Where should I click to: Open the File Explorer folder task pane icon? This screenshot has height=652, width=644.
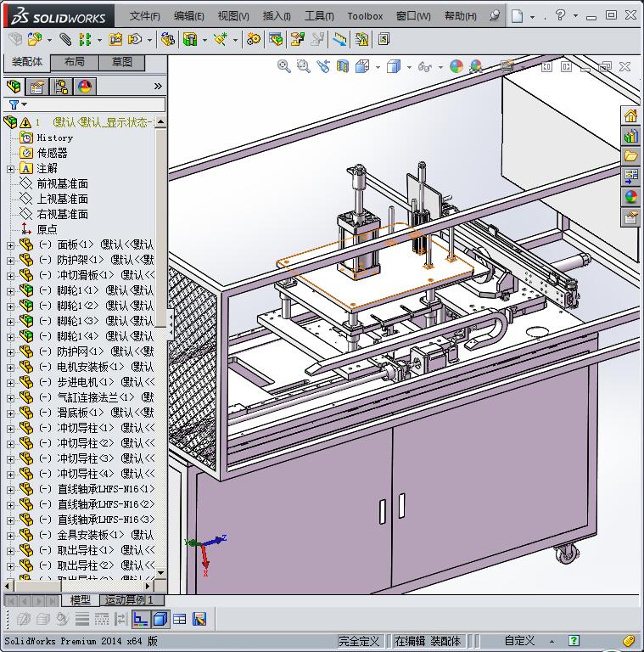point(630,156)
